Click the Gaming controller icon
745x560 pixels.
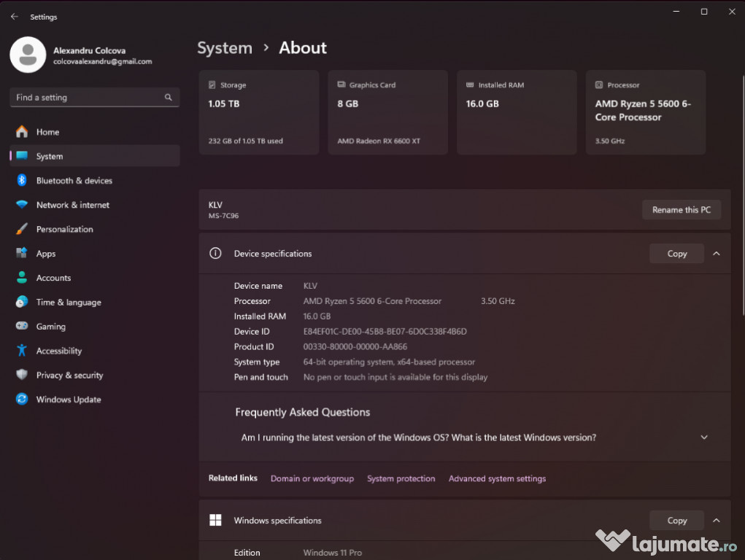click(x=22, y=326)
